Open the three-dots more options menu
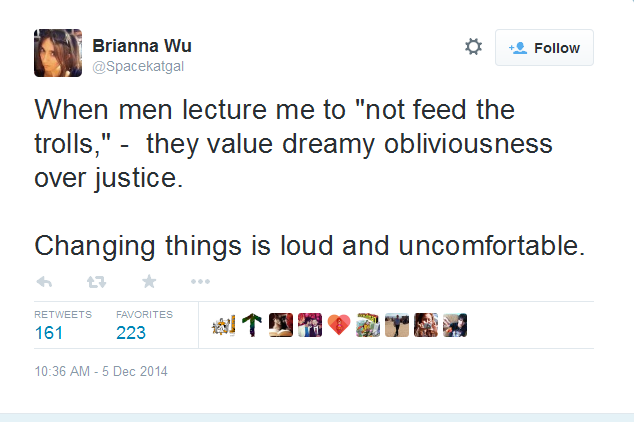The image size is (634, 422). click(201, 281)
